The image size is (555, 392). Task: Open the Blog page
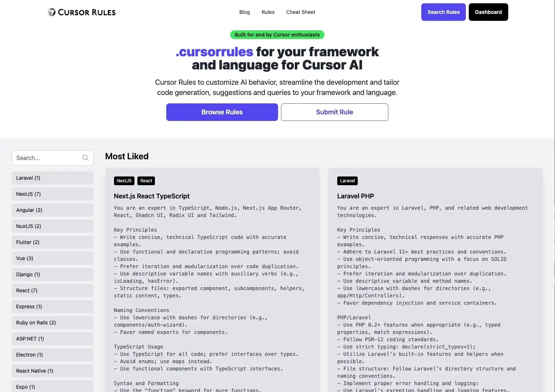pos(244,12)
